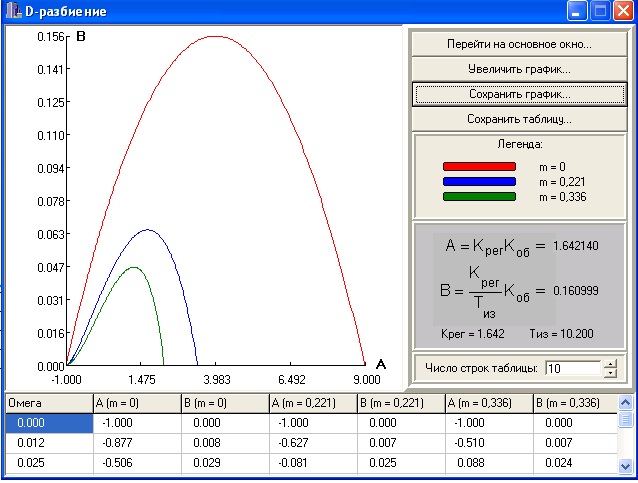Select the highlighted Омега cell 0.000
Image resolution: width=638 pixels, height=483 pixels.
point(49,423)
